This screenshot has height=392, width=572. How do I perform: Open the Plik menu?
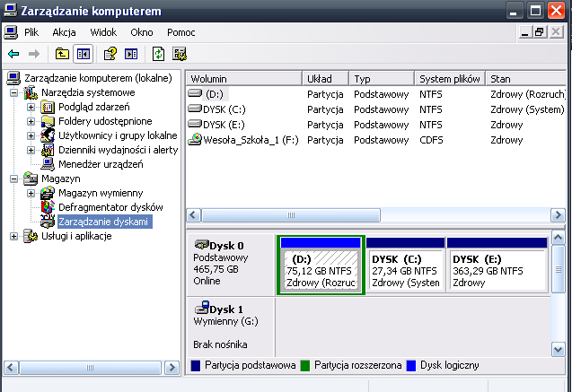click(31, 32)
